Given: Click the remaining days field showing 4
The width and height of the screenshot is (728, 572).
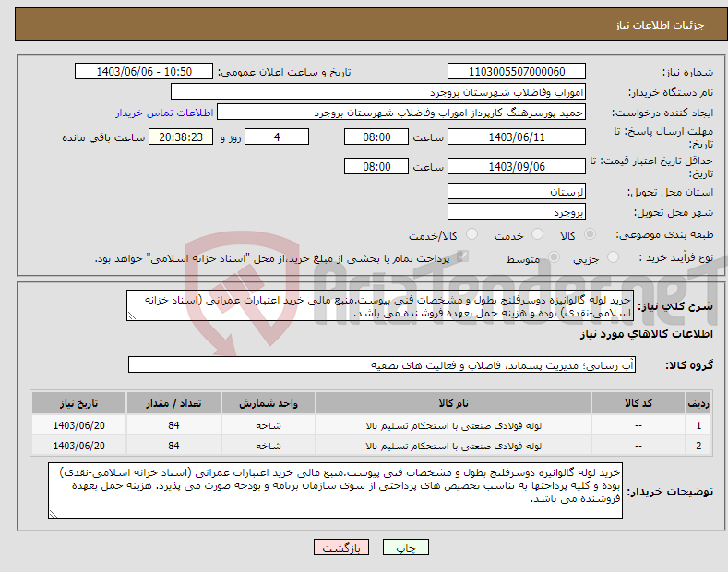Looking at the screenshot, I should [x=277, y=137].
